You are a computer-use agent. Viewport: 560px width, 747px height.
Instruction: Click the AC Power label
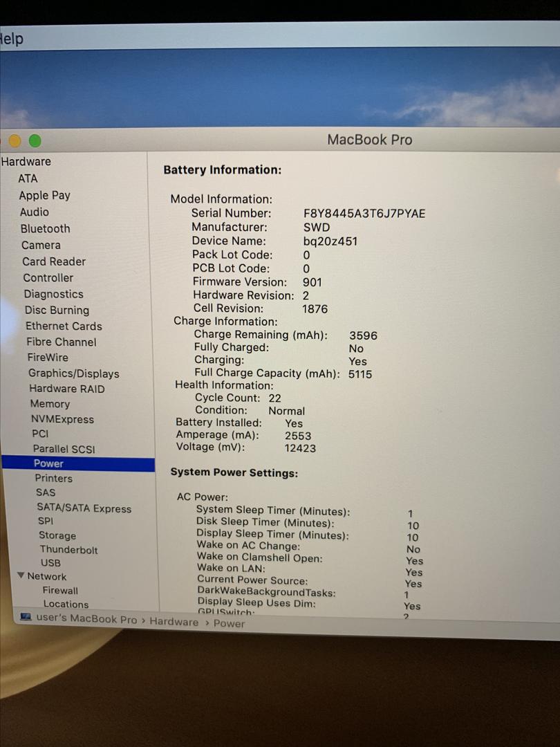coord(203,497)
